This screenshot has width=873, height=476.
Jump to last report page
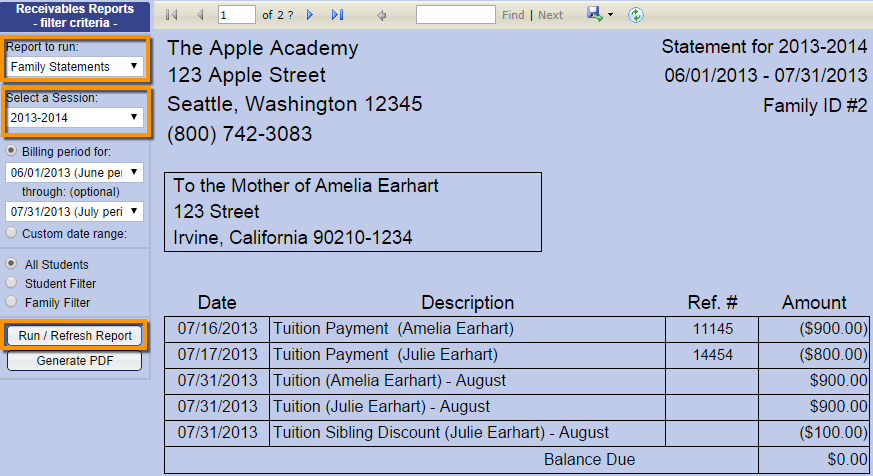coord(337,15)
